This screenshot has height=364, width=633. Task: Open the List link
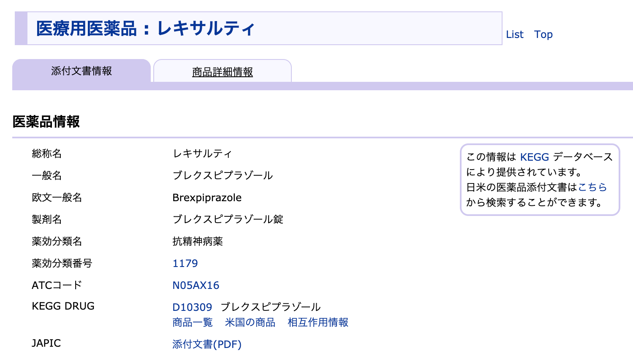click(x=514, y=35)
